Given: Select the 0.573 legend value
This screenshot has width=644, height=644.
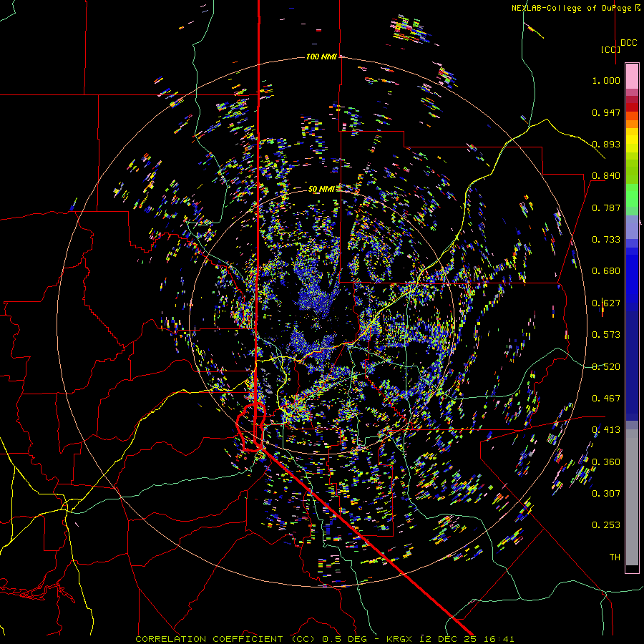Looking at the screenshot, I should point(606,335).
